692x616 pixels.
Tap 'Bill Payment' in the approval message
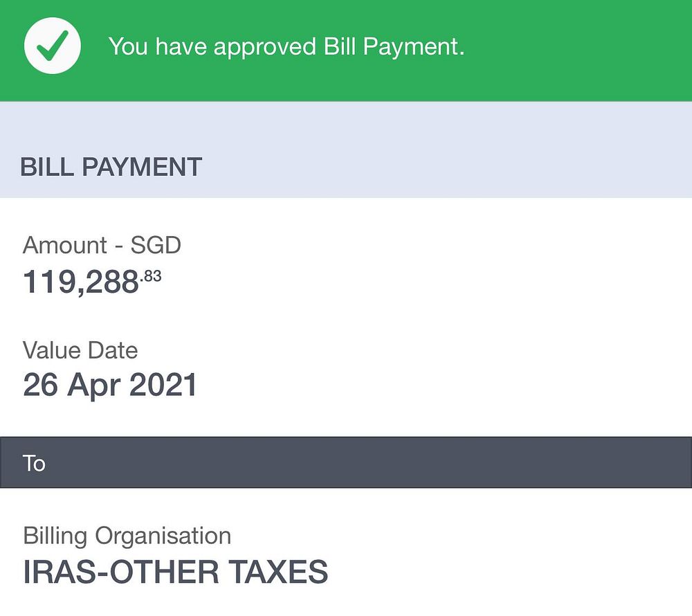[x=394, y=46]
